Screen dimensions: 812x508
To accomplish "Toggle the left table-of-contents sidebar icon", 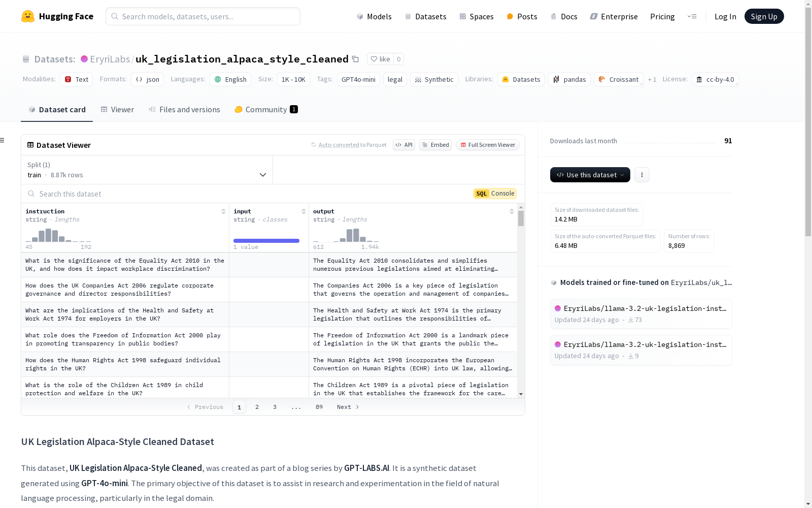I will [3, 140].
